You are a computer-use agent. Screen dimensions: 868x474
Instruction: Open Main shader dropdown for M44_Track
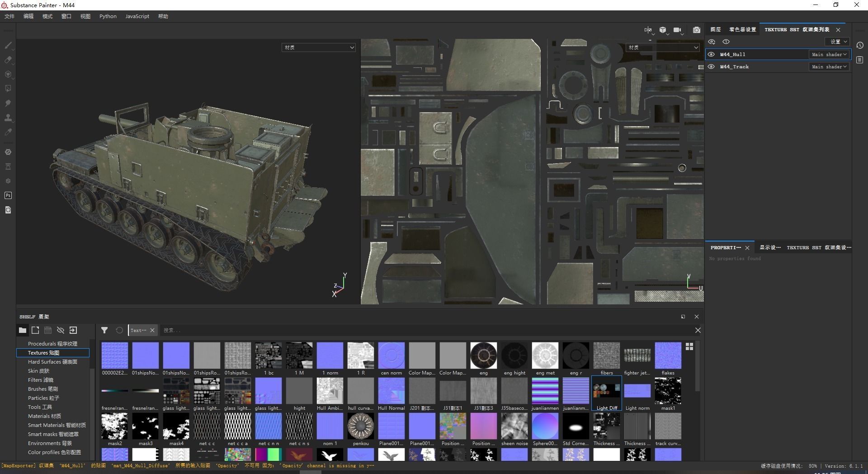(x=829, y=66)
